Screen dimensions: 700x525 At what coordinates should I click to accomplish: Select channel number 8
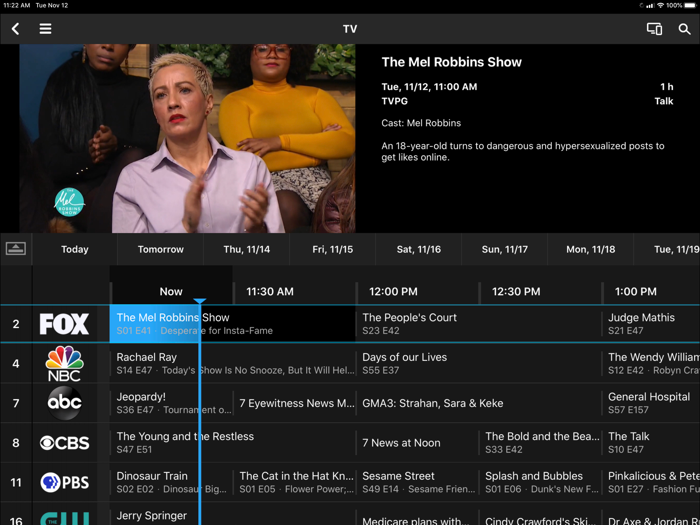16,442
